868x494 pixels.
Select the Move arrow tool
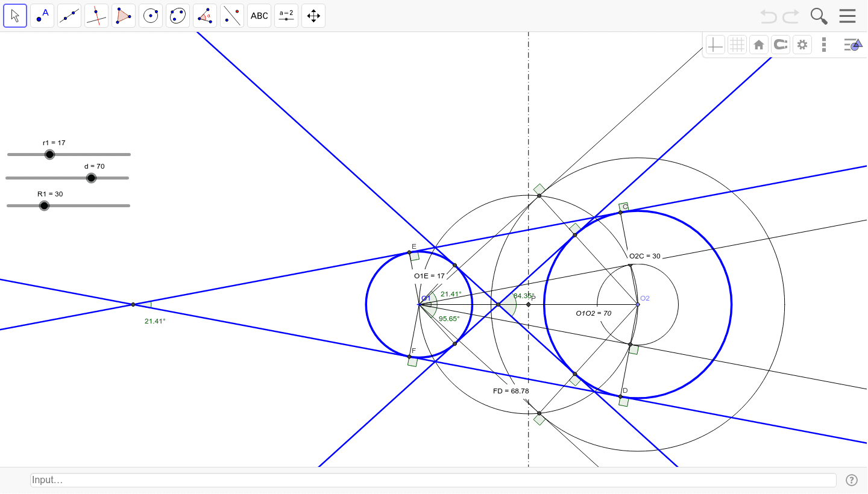[x=15, y=16]
